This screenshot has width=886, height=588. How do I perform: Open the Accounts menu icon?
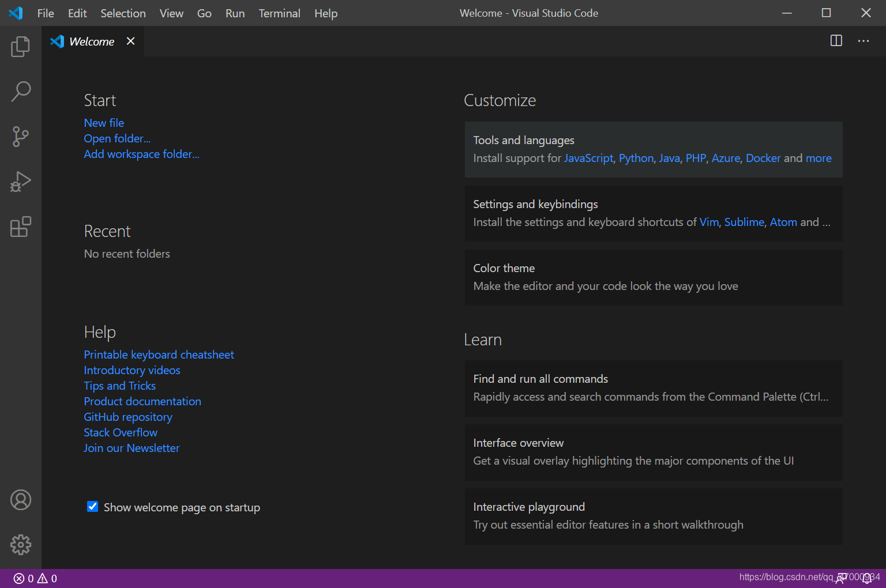click(x=21, y=500)
